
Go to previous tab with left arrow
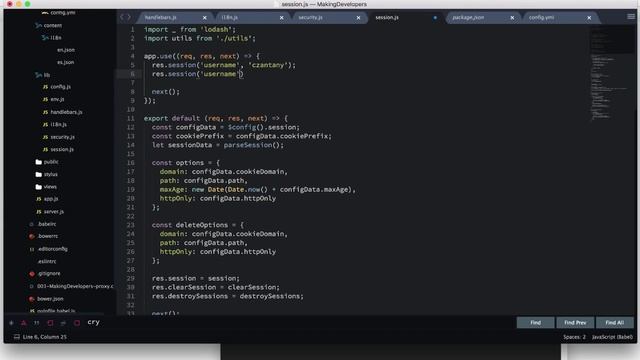122,17
